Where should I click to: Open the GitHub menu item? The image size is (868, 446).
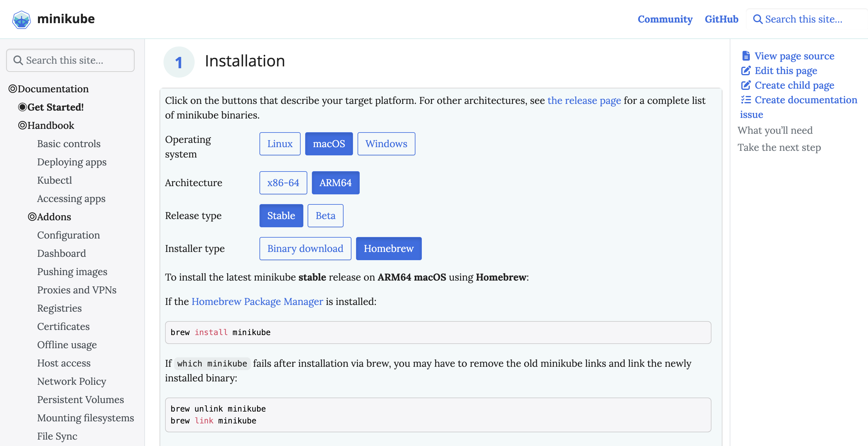[x=721, y=19]
